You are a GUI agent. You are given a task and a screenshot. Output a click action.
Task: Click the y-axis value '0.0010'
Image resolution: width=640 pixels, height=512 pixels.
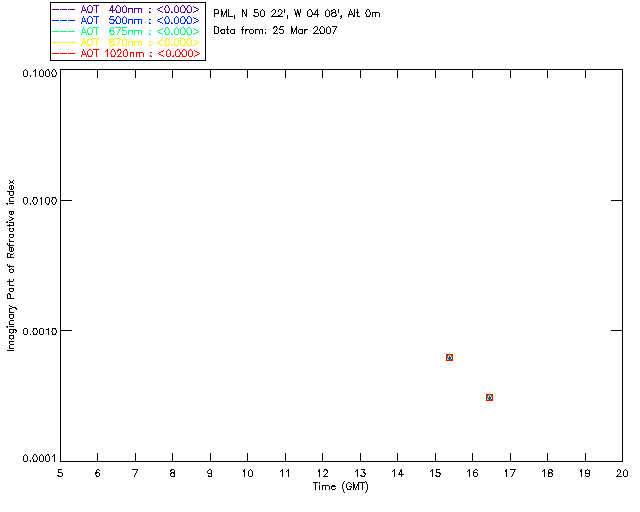pyautogui.click(x=40, y=331)
